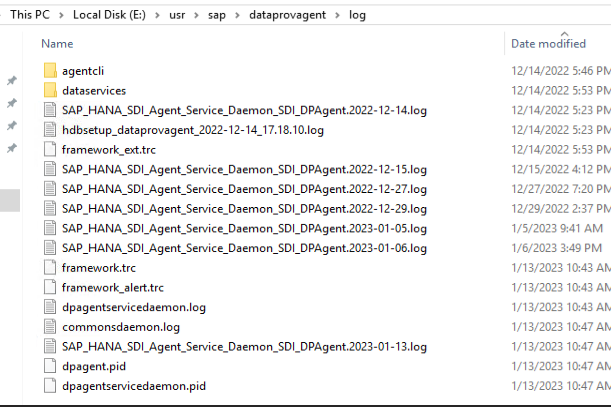Click the dataservices folder icon

point(52,91)
